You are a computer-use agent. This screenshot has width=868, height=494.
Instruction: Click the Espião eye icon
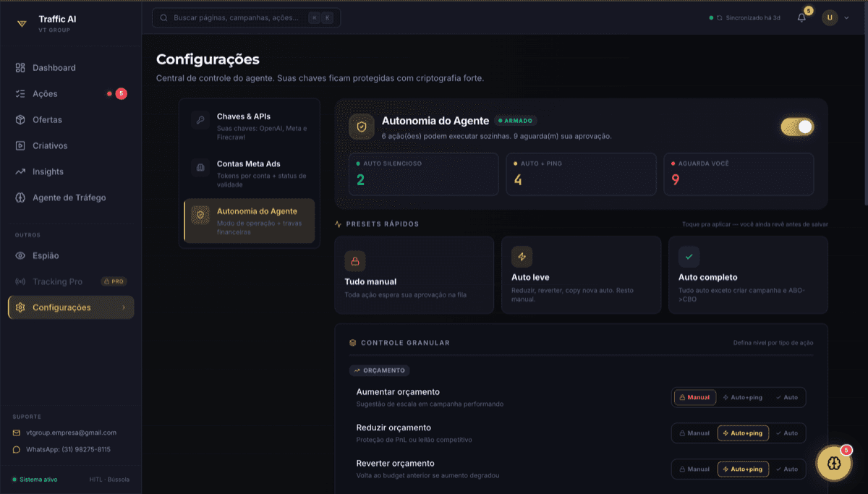point(20,256)
